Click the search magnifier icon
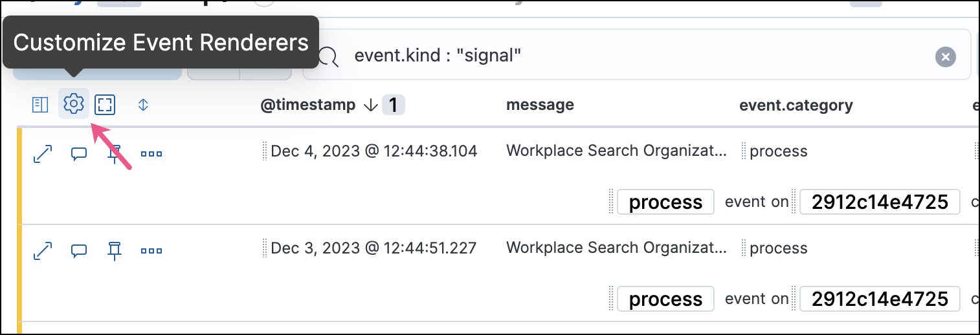980x335 pixels. pyautogui.click(x=329, y=57)
